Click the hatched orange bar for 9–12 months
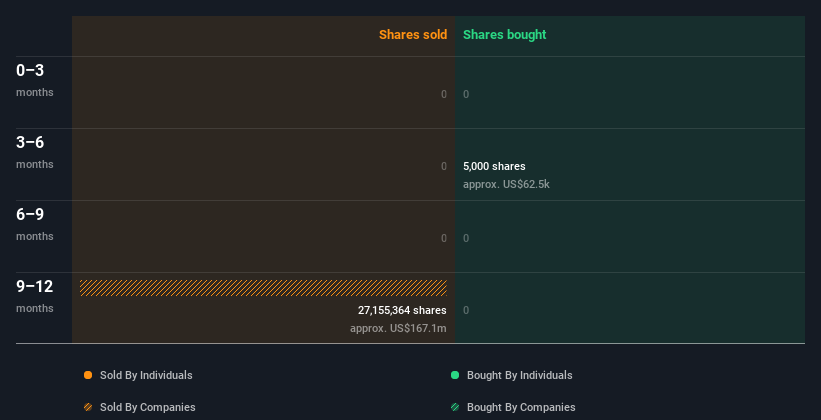This screenshot has height=420, width=821. coord(263,288)
